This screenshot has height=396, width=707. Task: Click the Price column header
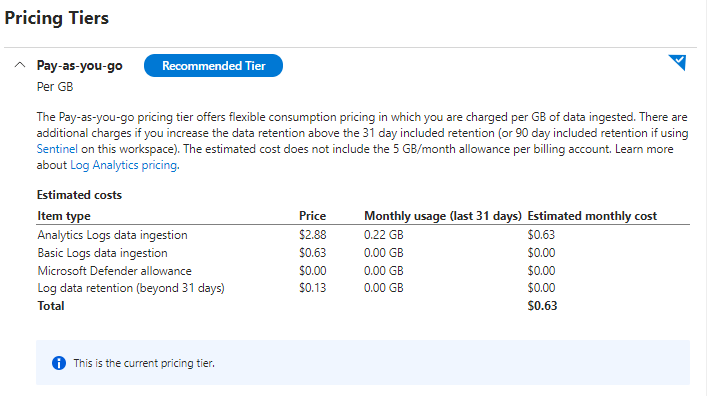[x=312, y=216]
